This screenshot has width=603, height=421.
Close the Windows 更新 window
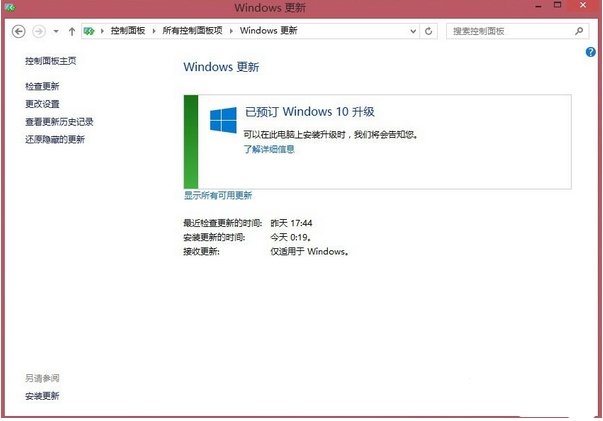583,5
